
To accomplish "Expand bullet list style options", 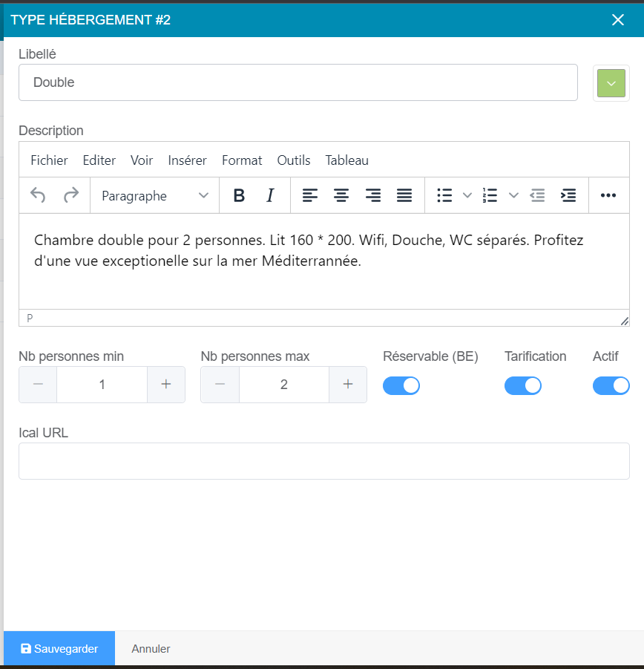I will pos(467,195).
